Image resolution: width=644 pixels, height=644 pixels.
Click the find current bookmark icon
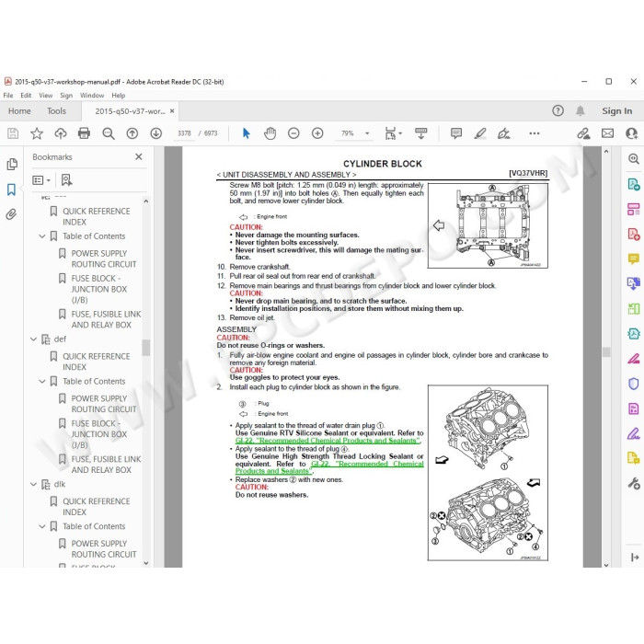[66, 180]
